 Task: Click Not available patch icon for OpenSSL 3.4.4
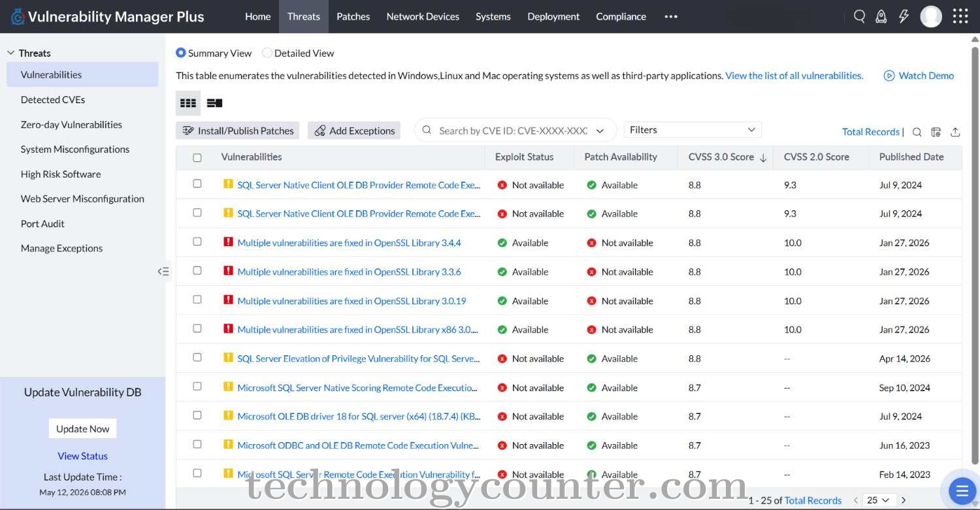[591, 243]
